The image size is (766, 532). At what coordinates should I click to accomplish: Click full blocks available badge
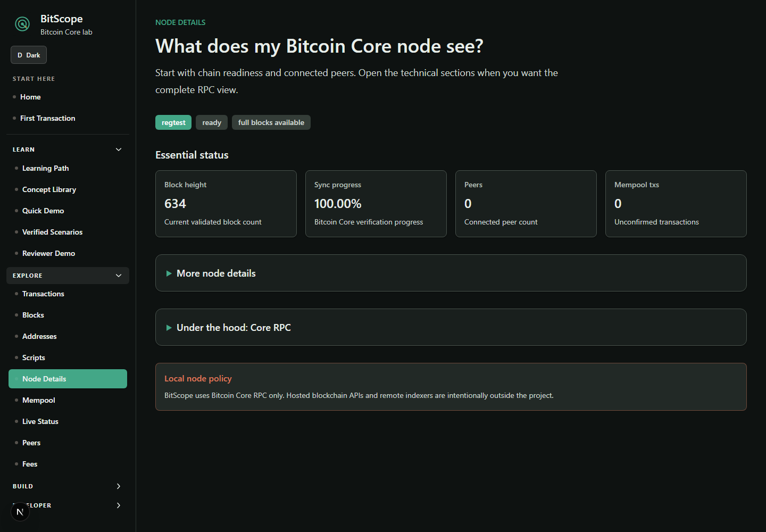pyautogui.click(x=271, y=122)
